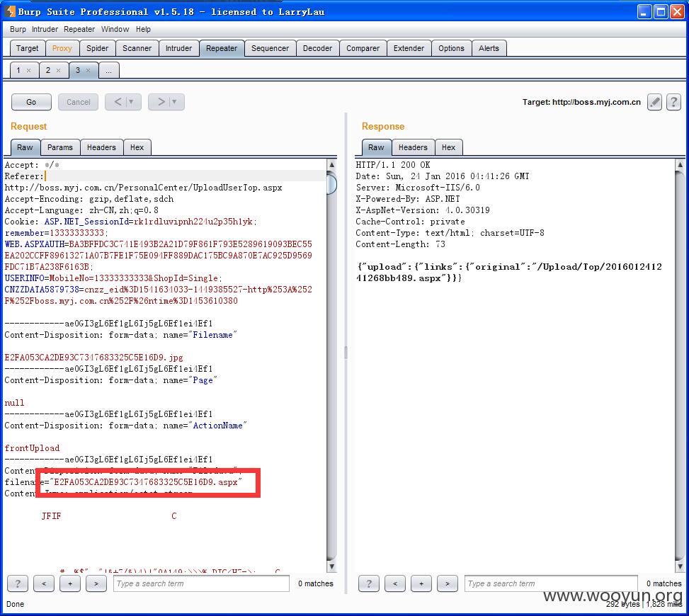Click the Burp Suite title bar icon

(x=11, y=11)
